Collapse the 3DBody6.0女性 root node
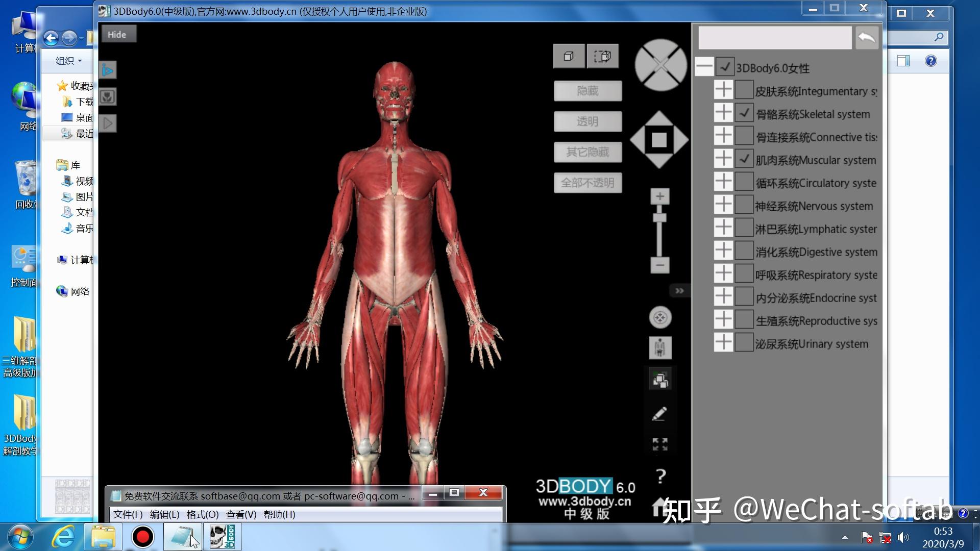 pyautogui.click(x=704, y=67)
